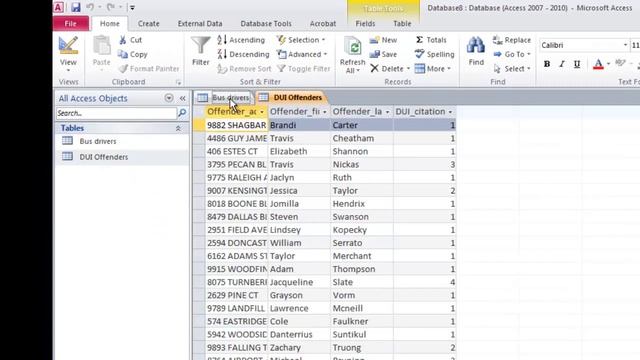Save the current record
Image resolution: width=640 pixels, height=360 pixels.
pyautogui.click(x=383, y=54)
